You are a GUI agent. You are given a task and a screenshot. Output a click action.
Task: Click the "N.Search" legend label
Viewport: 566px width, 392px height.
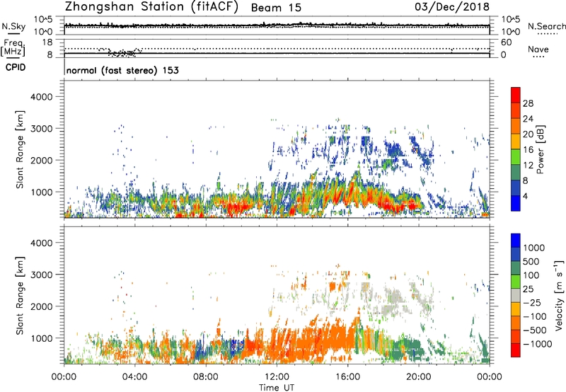click(547, 26)
